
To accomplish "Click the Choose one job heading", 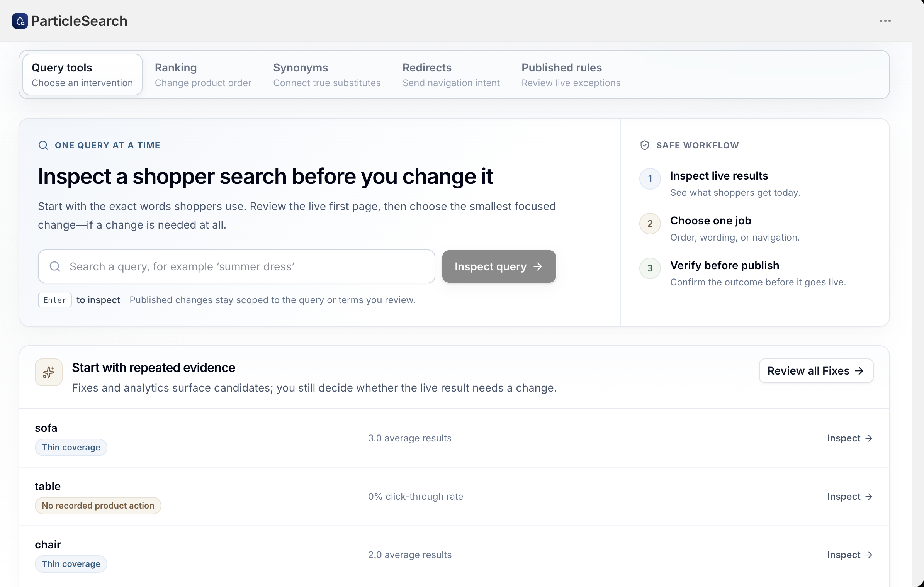I will coord(711,221).
